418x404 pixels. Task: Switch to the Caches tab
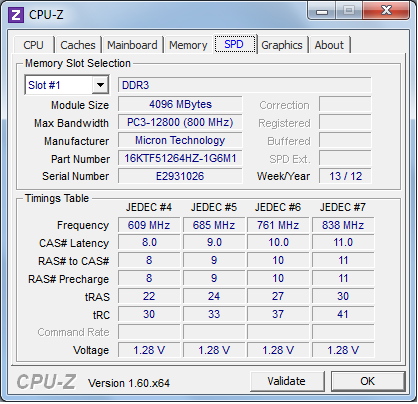tap(78, 45)
